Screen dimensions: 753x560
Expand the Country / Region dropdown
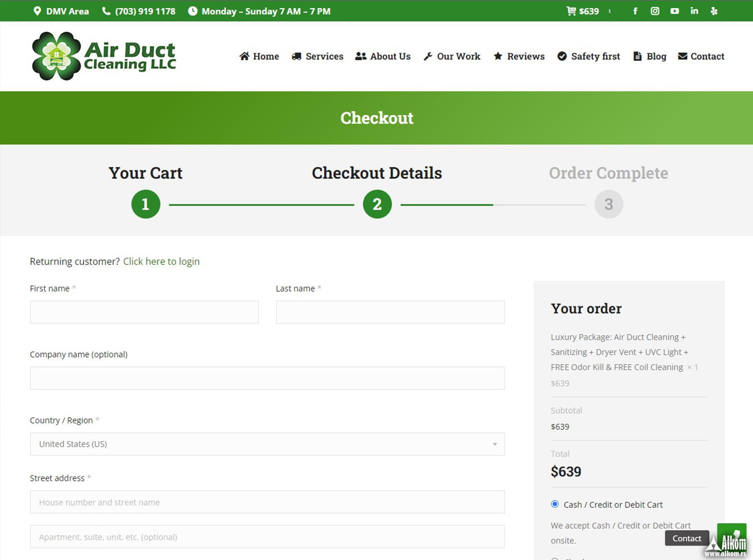point(267,444)
